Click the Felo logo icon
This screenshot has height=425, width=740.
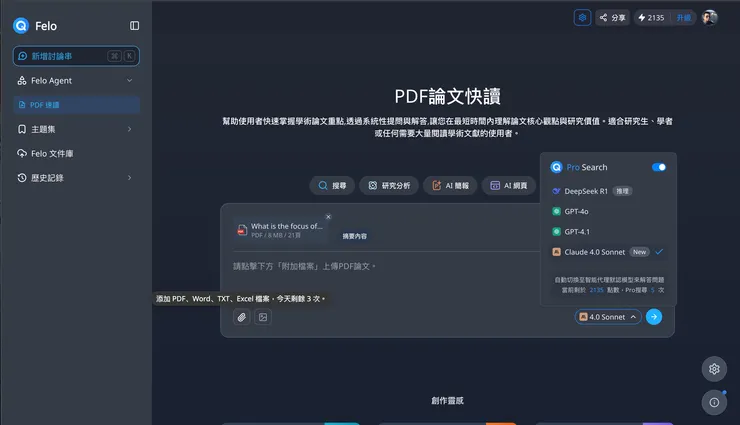[x=21, y=25]
